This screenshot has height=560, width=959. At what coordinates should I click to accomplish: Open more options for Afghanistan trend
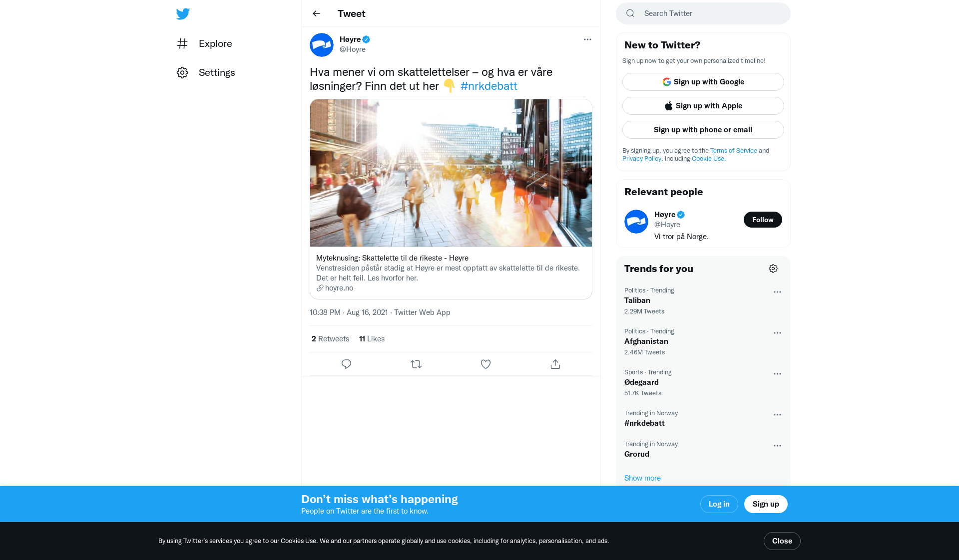point(777,333)
